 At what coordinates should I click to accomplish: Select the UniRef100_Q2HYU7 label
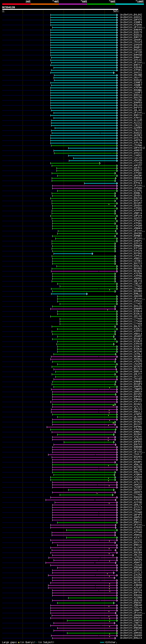tap(131, 218)
